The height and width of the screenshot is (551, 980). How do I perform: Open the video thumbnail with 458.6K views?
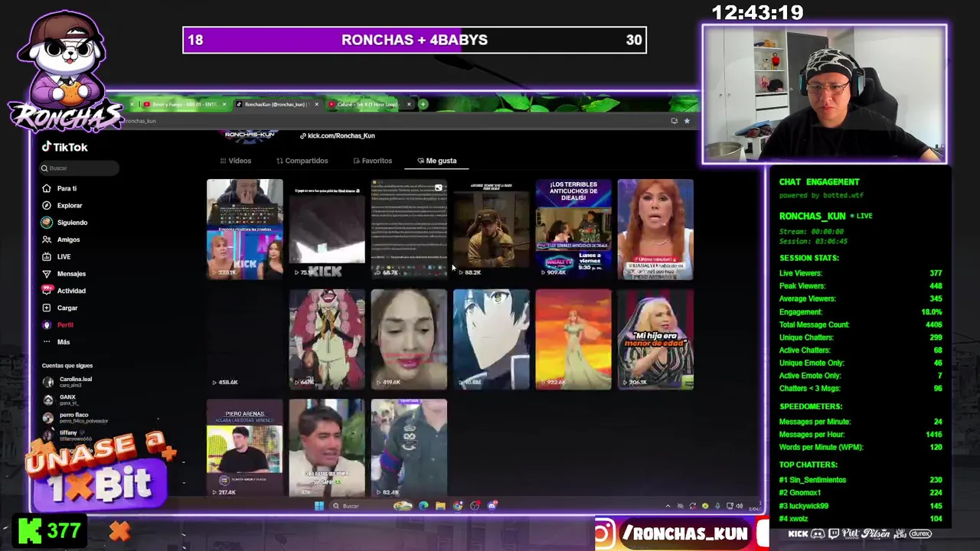244,338
